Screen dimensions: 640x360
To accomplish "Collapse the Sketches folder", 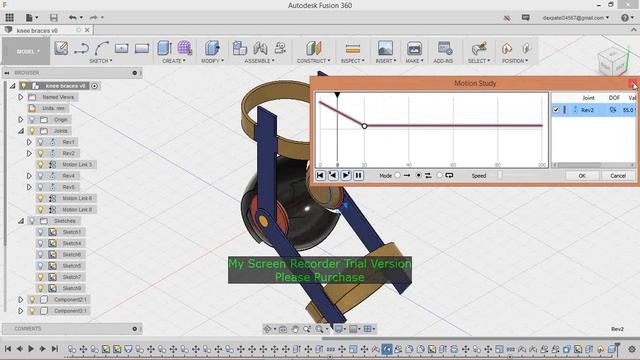I will 21,221.
